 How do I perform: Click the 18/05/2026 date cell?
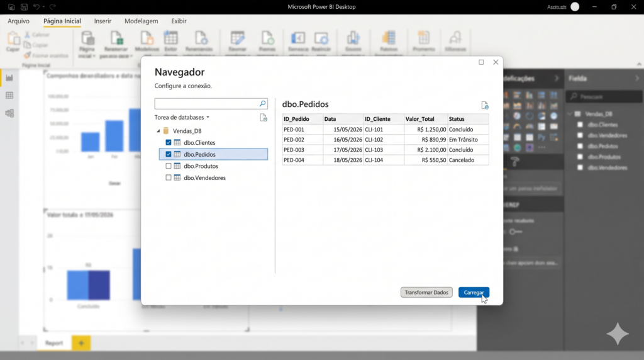tap(343, 160)
